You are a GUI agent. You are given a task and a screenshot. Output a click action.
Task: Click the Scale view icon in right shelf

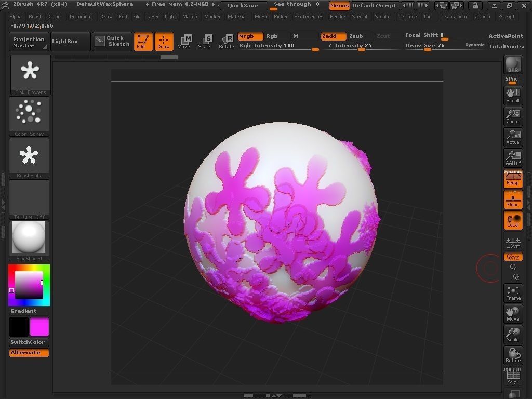513,335
